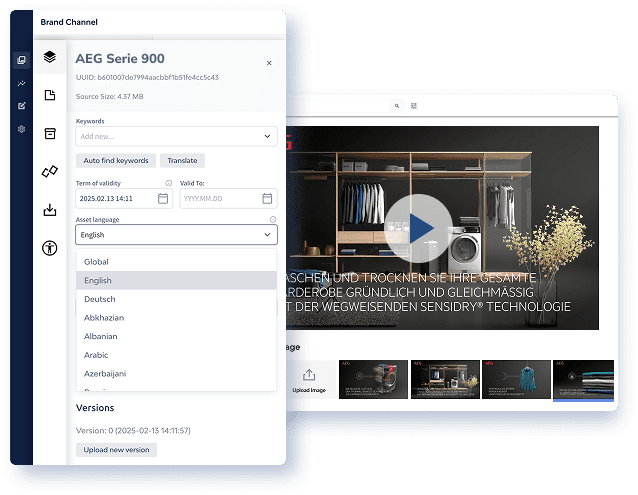
Task: Open the download tray panel icon
Action: pos(50,209)
